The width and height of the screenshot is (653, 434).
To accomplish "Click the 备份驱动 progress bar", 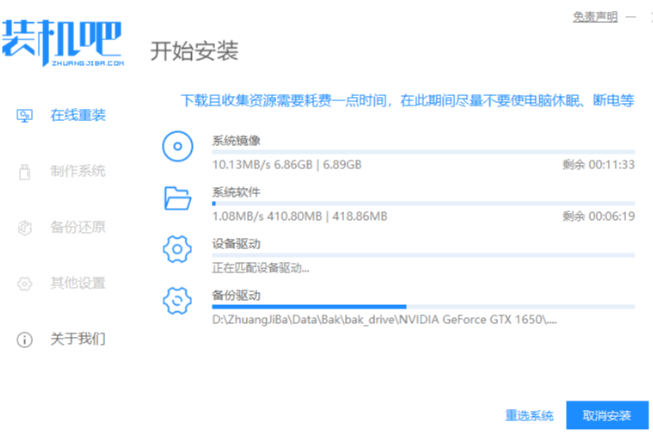I will (x=422, y=306).
